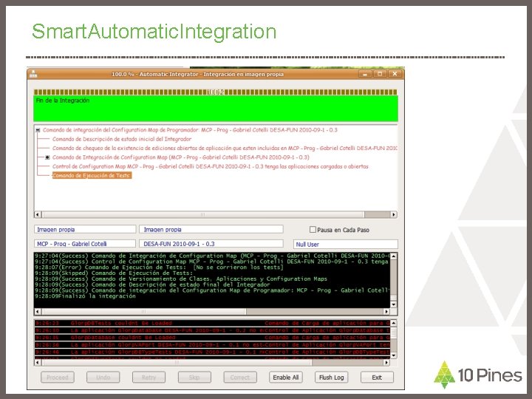Click the MCP - Prog - Gabriel Cotelli field
The width and height of the screenshot is (532, 399).
85,244
